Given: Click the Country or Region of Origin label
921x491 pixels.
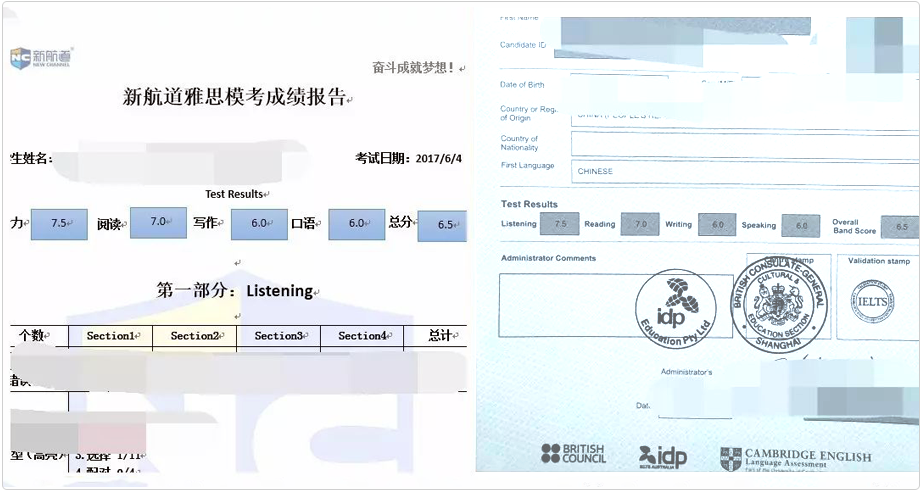Looking at the screenshot, I should (528, 113).
